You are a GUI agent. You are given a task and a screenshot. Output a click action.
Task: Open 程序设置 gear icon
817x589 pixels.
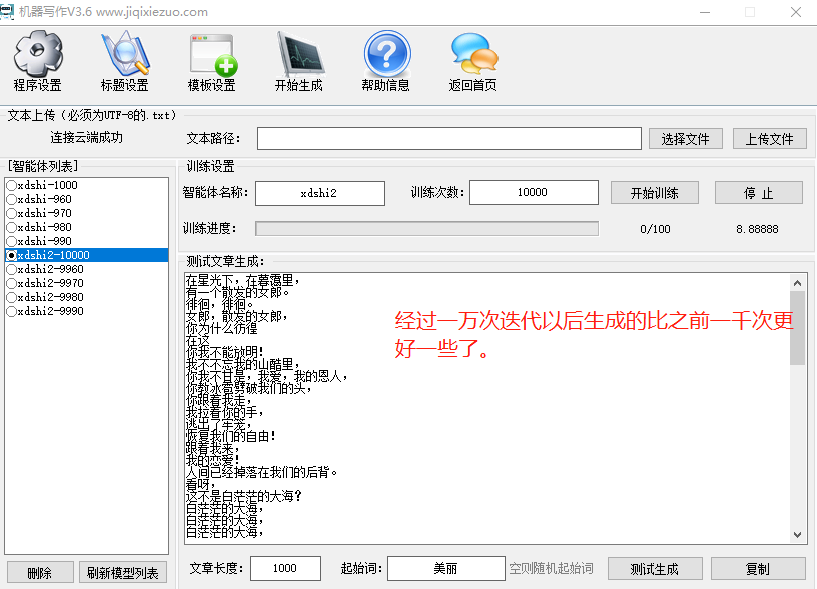coord(37,54)
